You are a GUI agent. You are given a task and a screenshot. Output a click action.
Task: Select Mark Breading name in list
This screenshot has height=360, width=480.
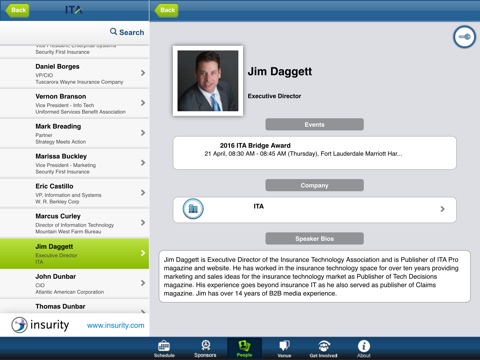pos(58,126)
